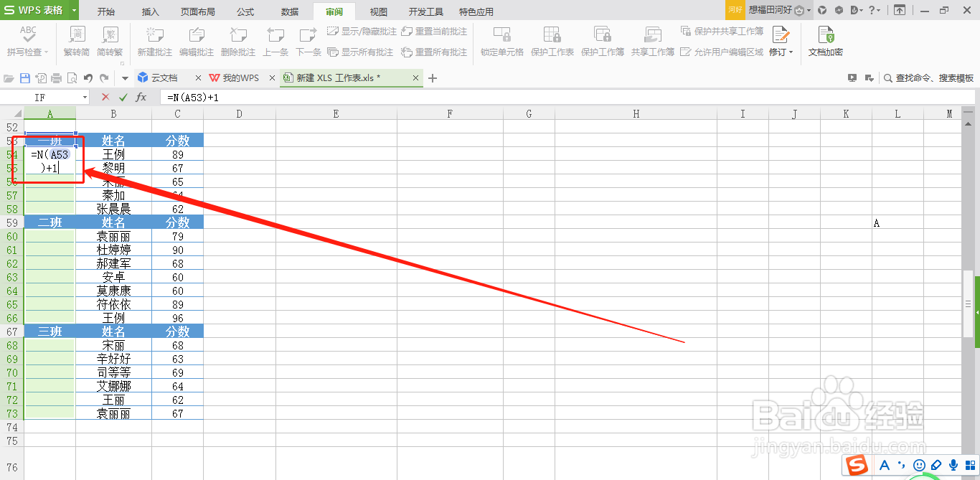Click 重置所有批注
Screen dimensions: 980x480
click(x=434, y=52)
